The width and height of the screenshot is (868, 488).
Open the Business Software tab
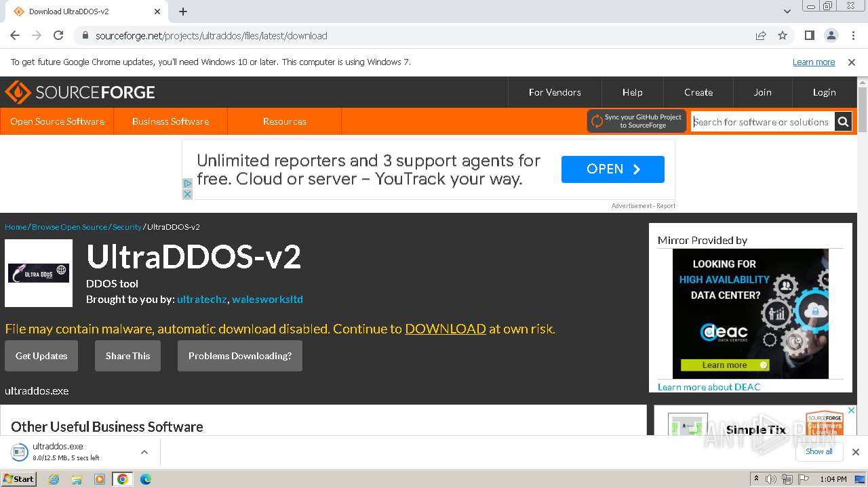click(x=170, y=121)
